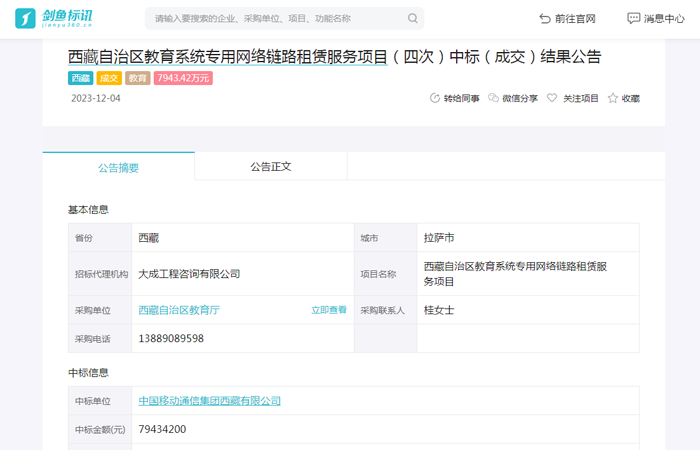
Task: Click the 转给同事 forward icon
Action: [434, 98]
